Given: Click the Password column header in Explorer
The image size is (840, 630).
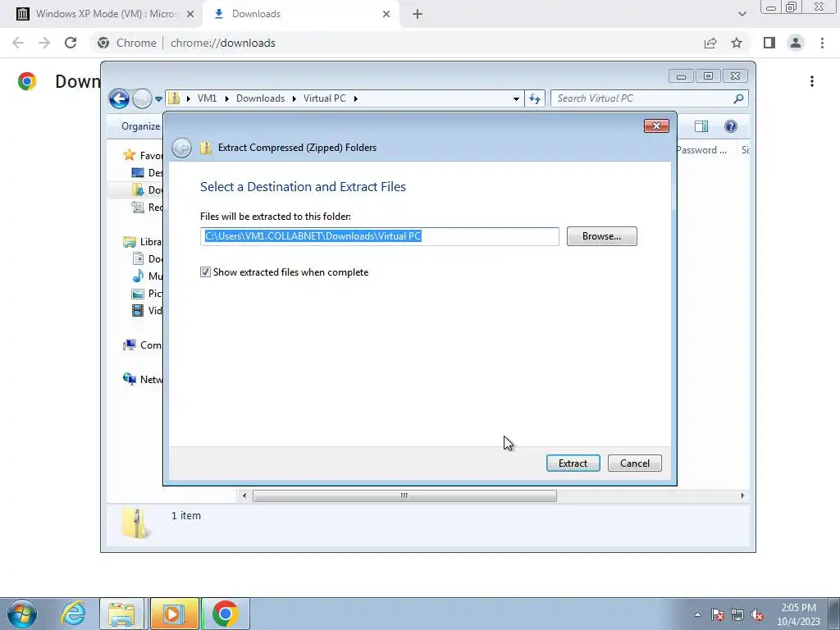Looking at the screenshot, I should pos(703,150).
